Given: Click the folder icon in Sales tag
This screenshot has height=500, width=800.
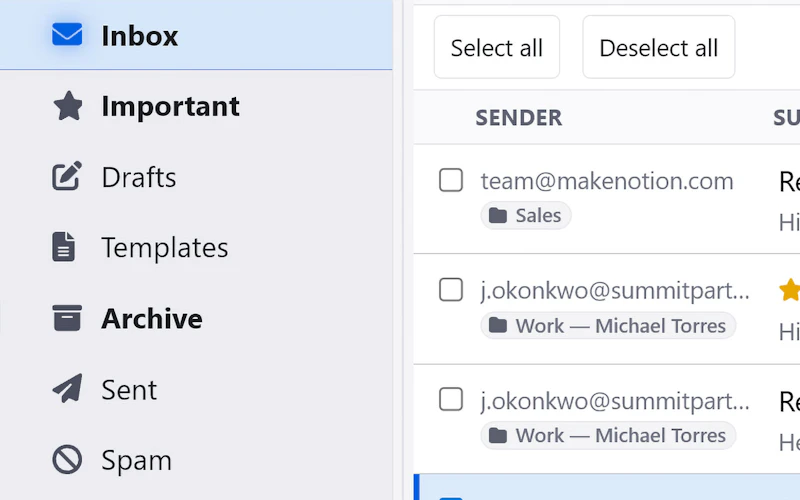Looking at the screenshot, I should click(498, 215).
